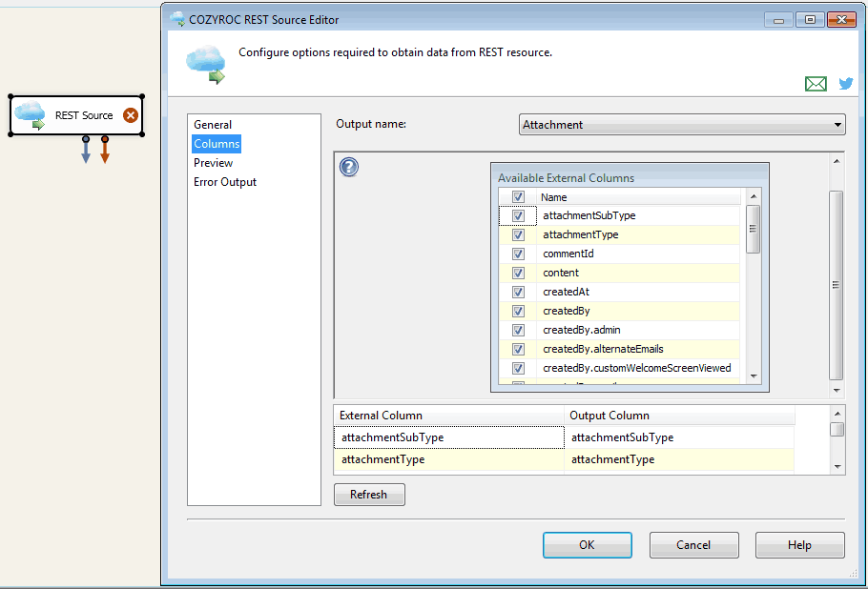Click the columns panel outer scrollbar up arrow
The height and width of the screenshot is (589, 868).
pyautogui.click(x=837, y=161)
